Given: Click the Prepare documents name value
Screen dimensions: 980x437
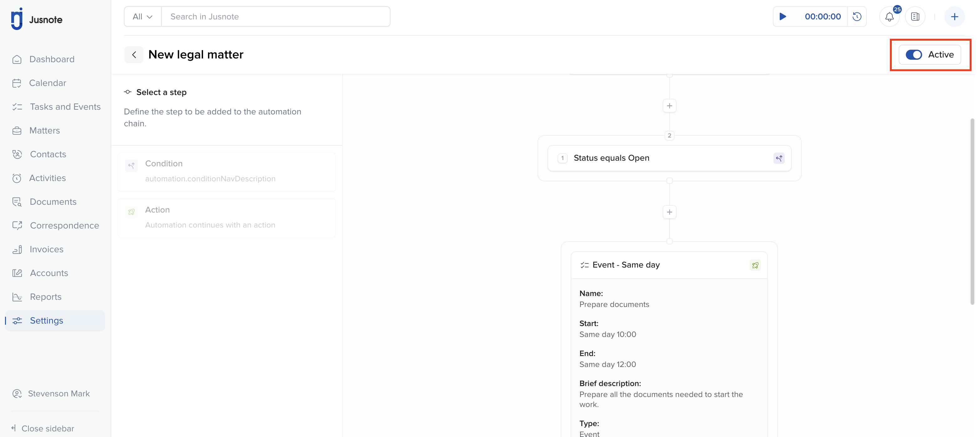Looking at the screenshot, I should [x=614, y=304].
